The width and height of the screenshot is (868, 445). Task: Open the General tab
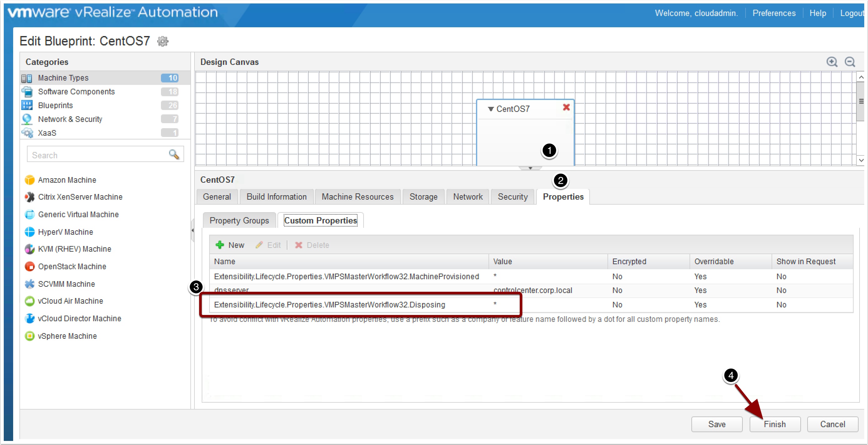point(217,197)
